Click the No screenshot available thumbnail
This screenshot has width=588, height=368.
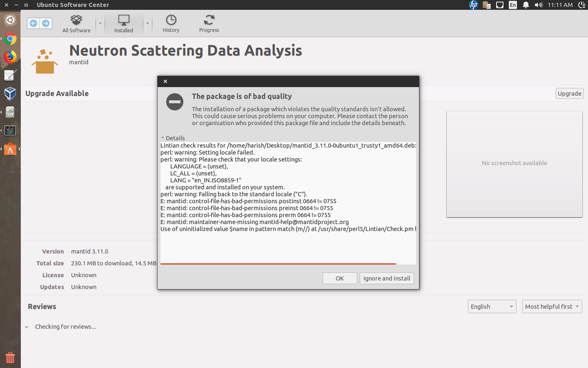[514, 164]
